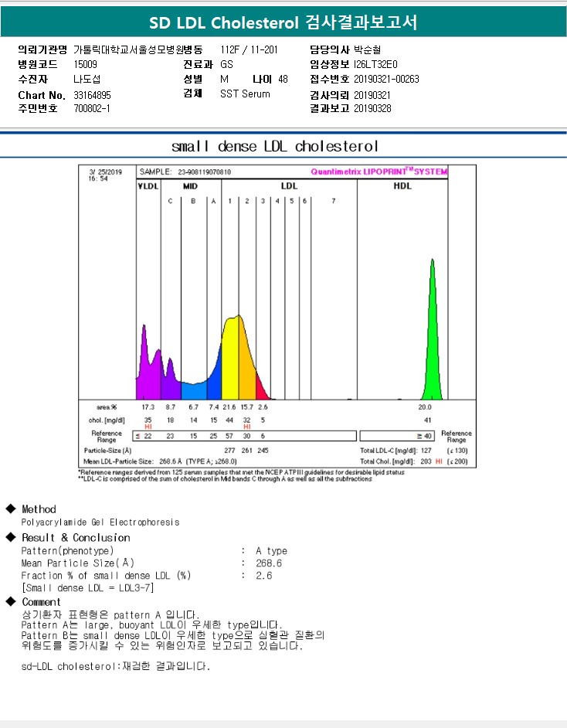The width and height of the screenshot is (567, 728).
Task: Click the red LDL 3 band area
Action: 261,389
